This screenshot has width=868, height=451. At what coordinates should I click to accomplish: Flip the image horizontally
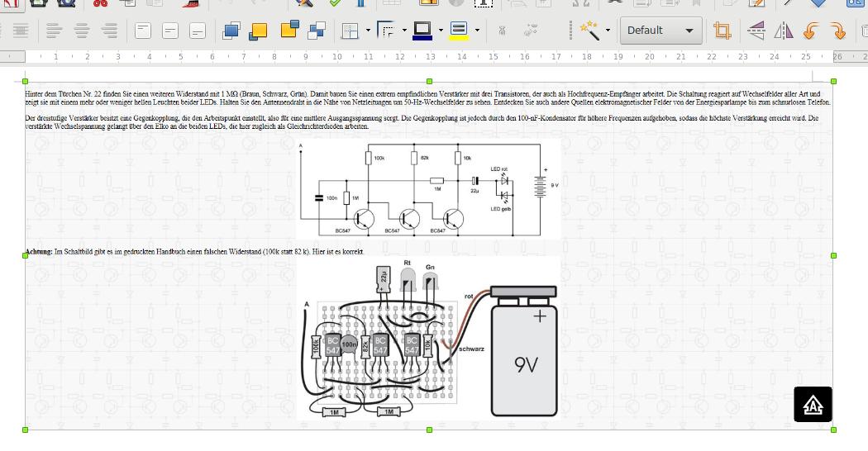(x=783, y=31)
